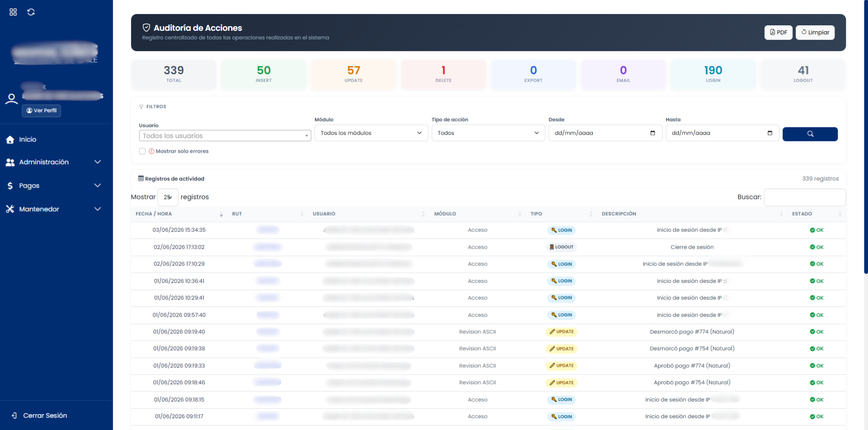This screenshot has height=430, width=868.
Task: Click 'Aprobó pago #754 (Natural)' description
Action: [x=692, y=383]
